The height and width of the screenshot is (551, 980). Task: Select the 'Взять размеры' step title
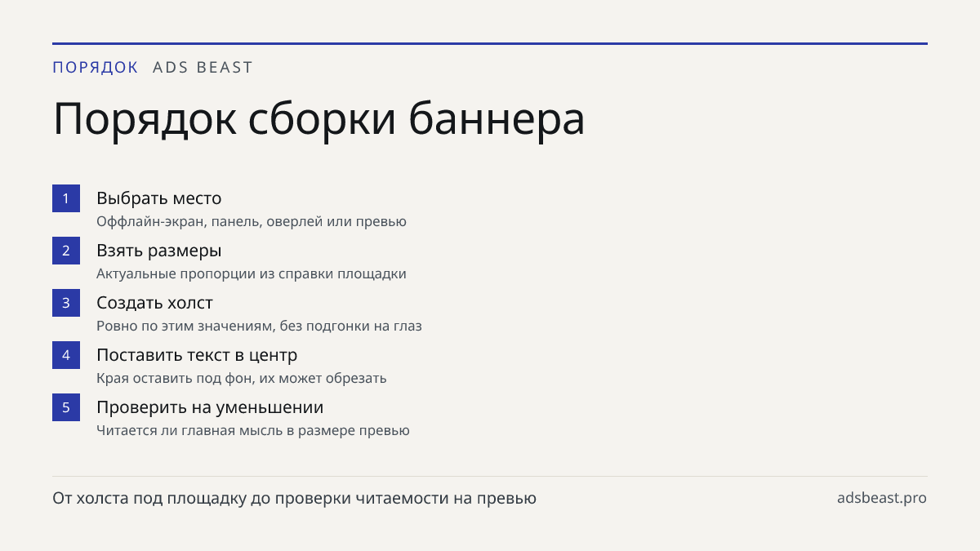(159, 251)
